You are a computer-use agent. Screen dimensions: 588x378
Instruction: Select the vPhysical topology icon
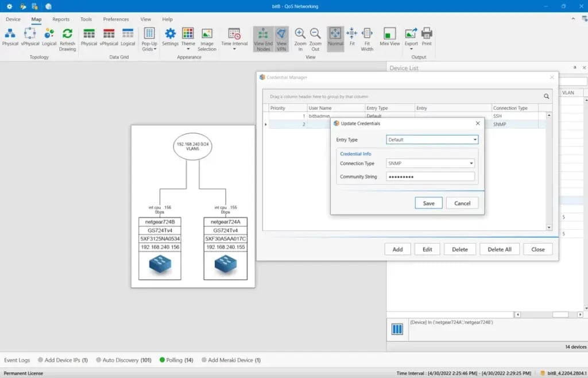pos(30,37)
